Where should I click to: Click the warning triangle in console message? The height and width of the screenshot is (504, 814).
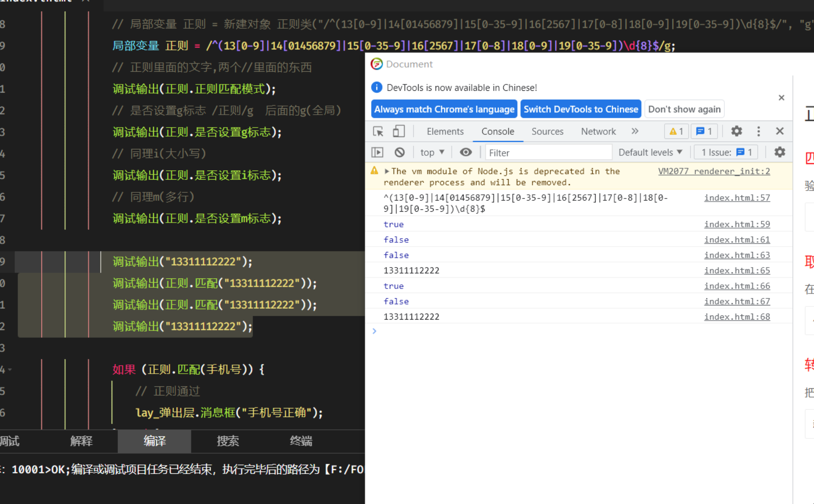tap(375, 171)
